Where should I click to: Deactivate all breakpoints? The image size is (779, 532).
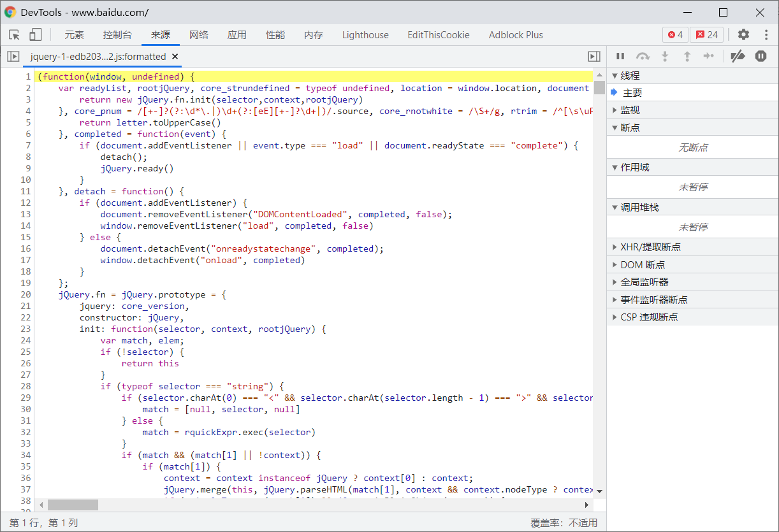point(738,57)
